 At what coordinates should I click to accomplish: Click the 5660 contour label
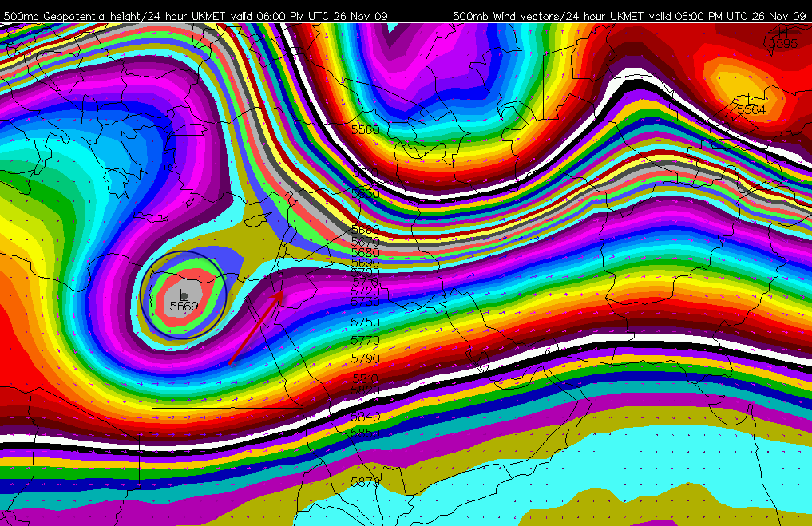click(365, 229)
